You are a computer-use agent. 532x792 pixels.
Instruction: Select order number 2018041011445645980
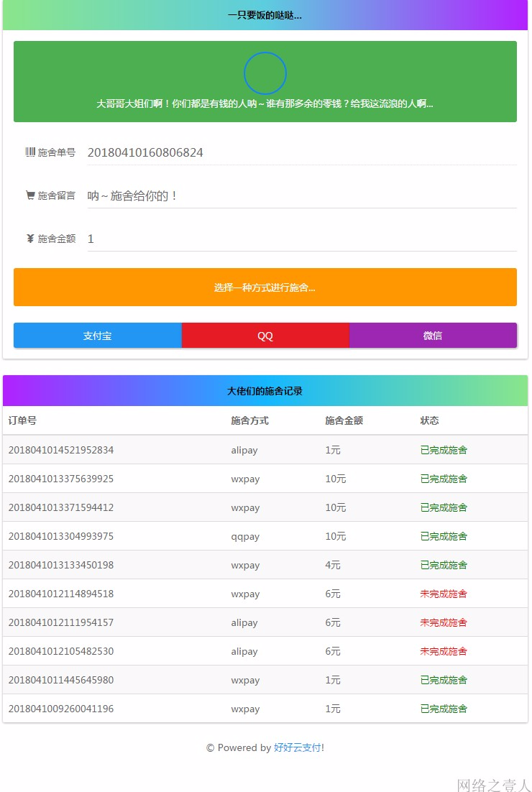[x=61, y=680]
